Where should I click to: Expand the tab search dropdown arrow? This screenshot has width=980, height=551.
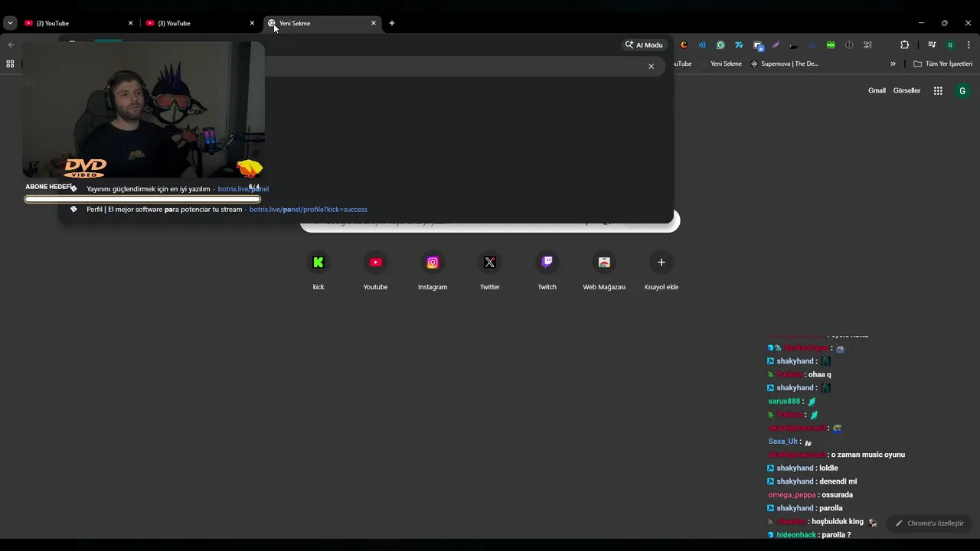click(10, 23)
